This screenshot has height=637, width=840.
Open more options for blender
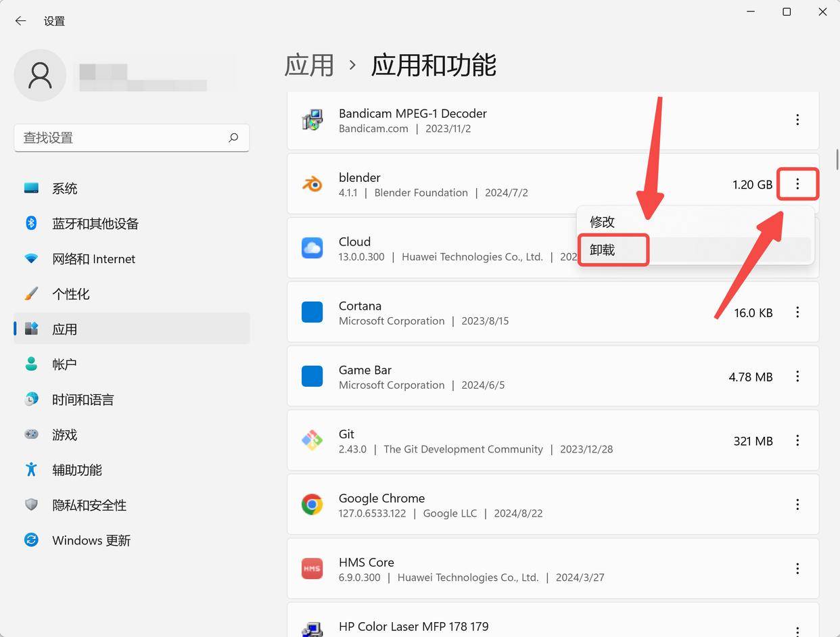pyautogui.click(x=797, y=184)
